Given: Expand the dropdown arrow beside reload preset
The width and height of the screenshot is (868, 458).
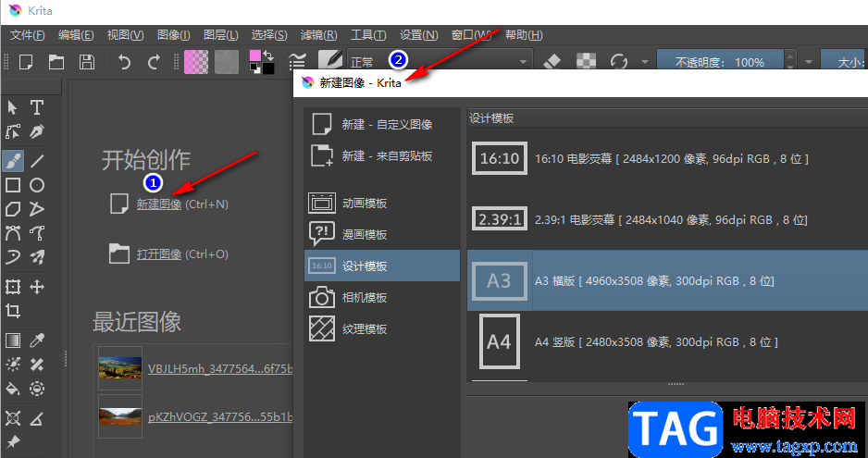Looking at the screenshot, I should 644,62.
